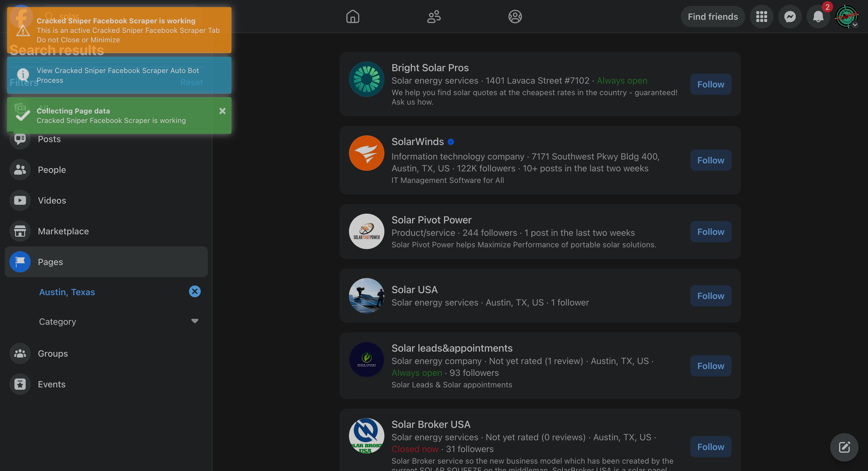Open the Marketplace filter in the sidebar
The width and height of the screenshot is (868, 471).
point(63,231)
